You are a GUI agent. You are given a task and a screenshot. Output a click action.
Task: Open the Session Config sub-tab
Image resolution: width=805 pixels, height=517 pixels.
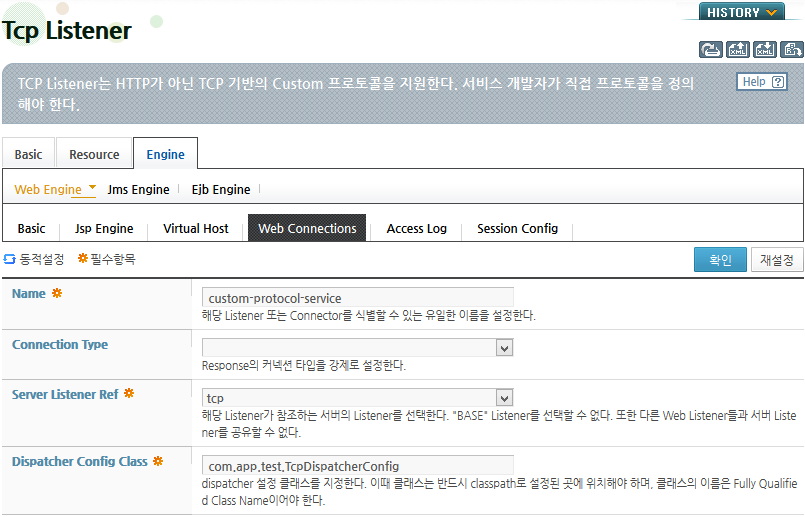point(518,228)
